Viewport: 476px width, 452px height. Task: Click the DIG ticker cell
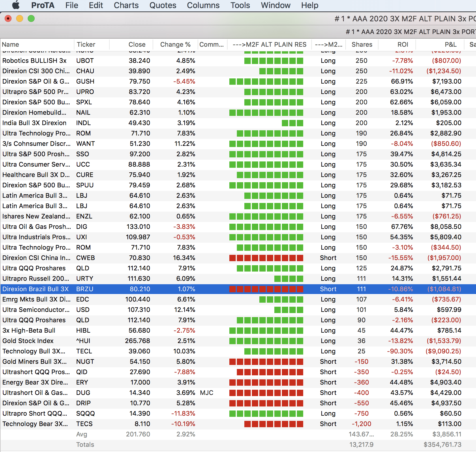tap(82, 227)
